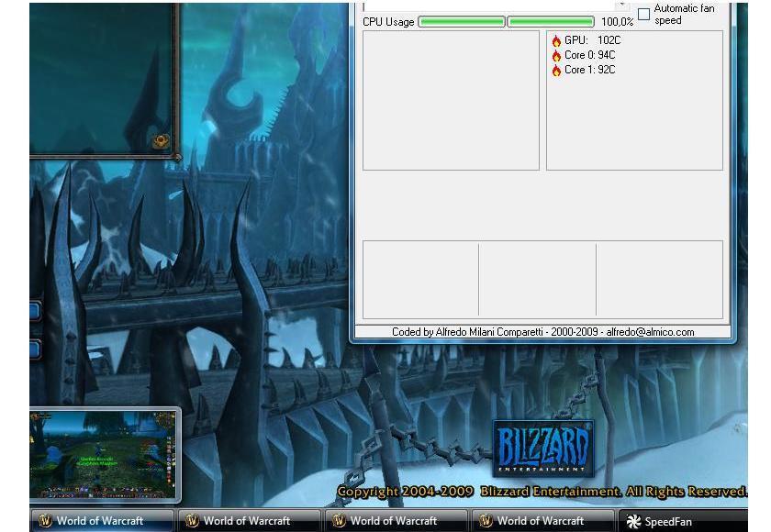771x532 pixels.
Task: Click the GPU temperature flame icon
Action: 556,40
